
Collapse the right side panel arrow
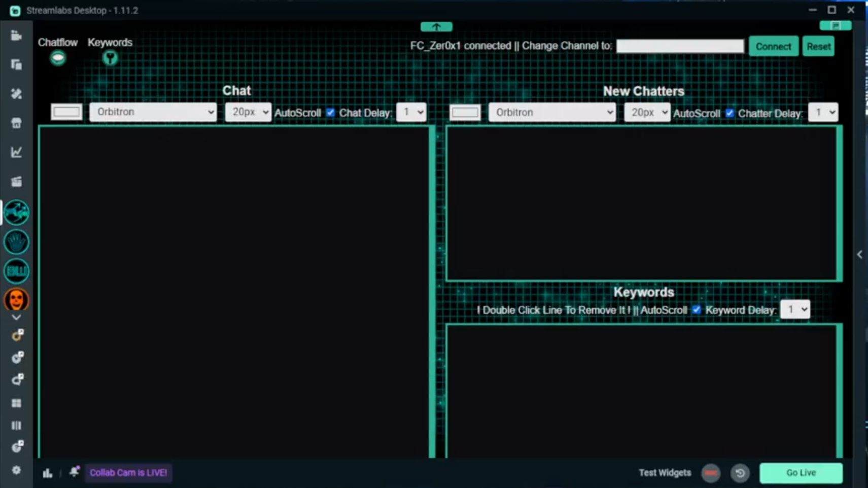click(859, 254)
